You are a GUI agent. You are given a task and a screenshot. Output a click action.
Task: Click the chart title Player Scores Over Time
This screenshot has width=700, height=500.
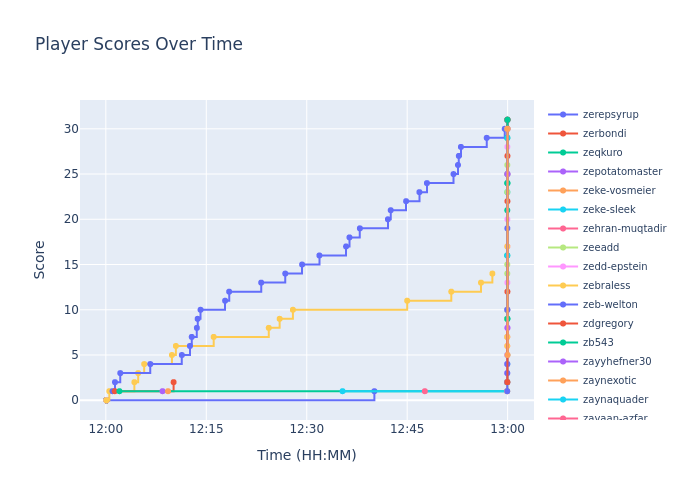139,44
